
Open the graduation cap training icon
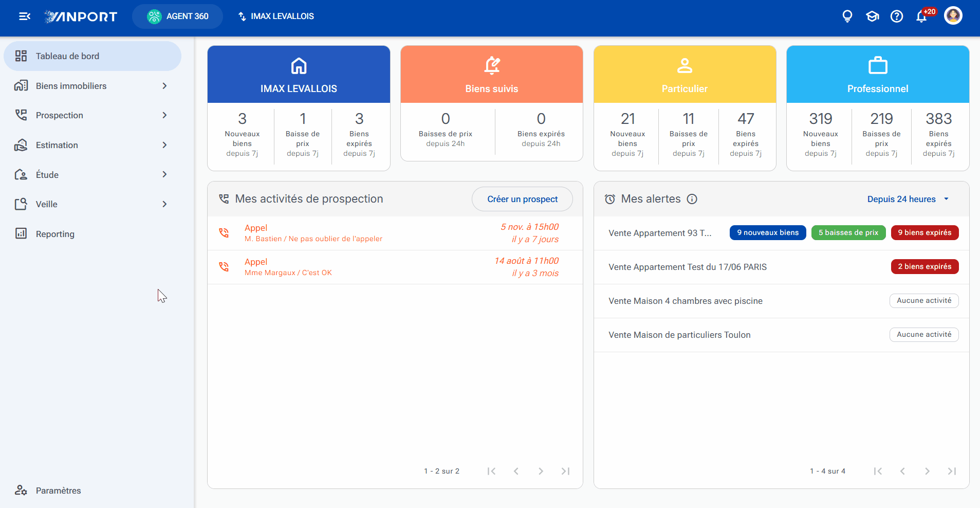tap(872, 16)
